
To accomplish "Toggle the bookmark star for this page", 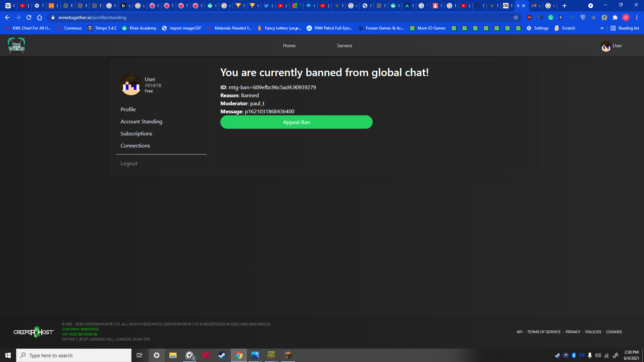I will coord(516,17).
